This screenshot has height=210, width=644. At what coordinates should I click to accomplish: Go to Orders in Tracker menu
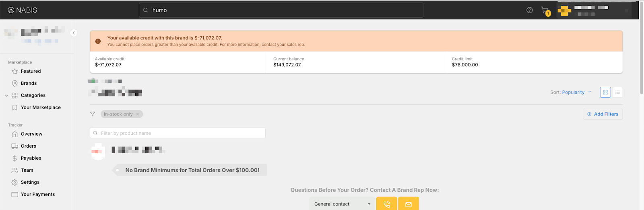click(28, 146)
